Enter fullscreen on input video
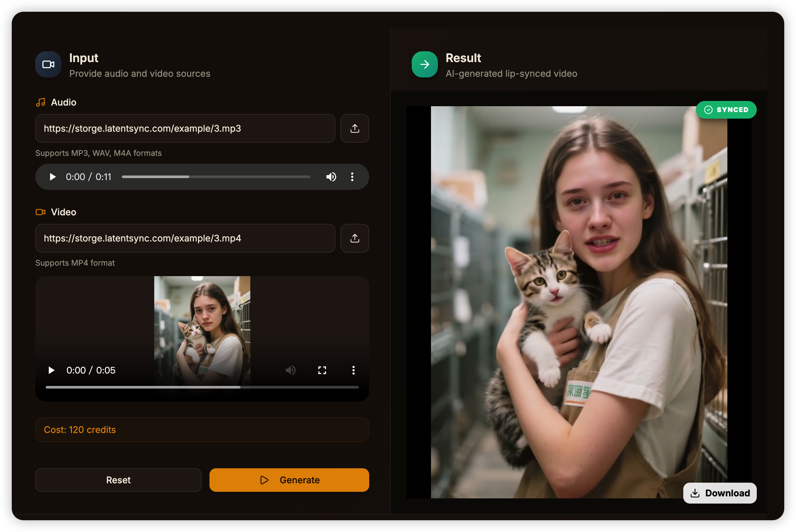The height and width of the screenshot is (532, 796). [x=322, y=370]
